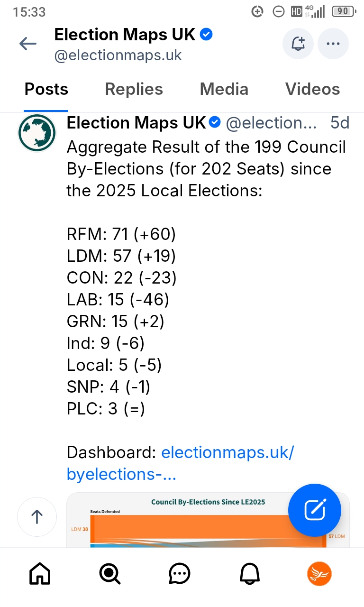Select the Posts tab

46,89
